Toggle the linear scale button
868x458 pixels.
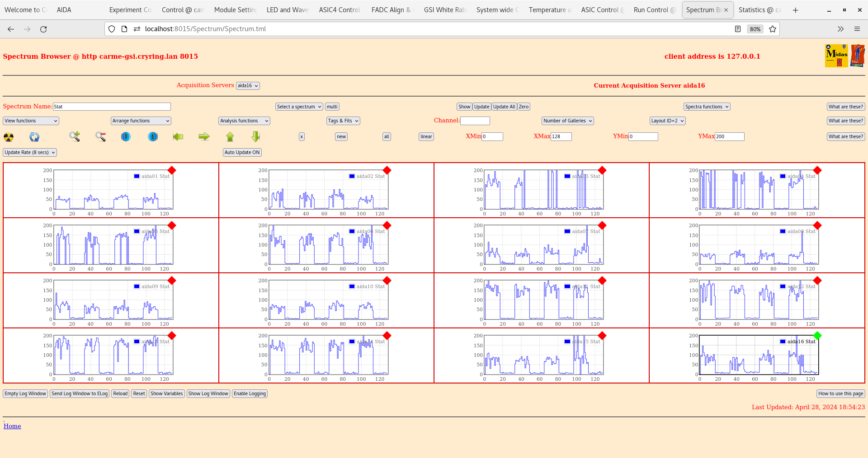[426, 137]
